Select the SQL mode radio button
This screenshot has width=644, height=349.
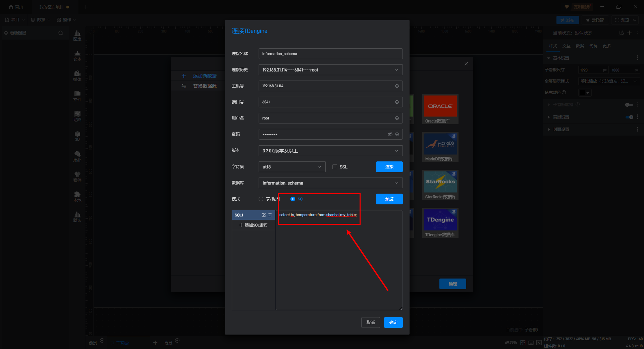[293, 199]
